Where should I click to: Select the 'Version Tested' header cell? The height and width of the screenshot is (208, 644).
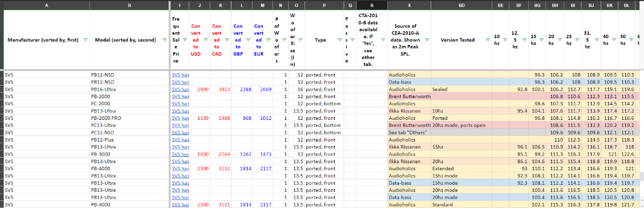(461, 40)
